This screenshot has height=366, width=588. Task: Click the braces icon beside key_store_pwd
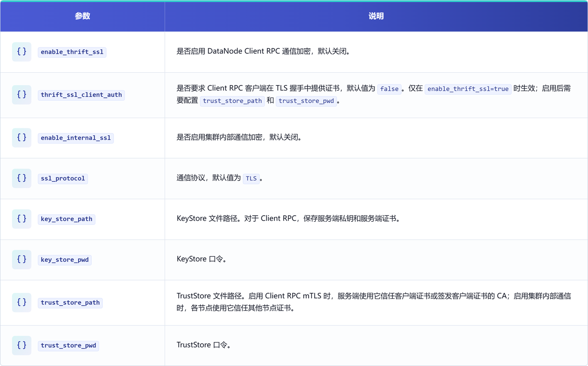[x=22, y=259]
